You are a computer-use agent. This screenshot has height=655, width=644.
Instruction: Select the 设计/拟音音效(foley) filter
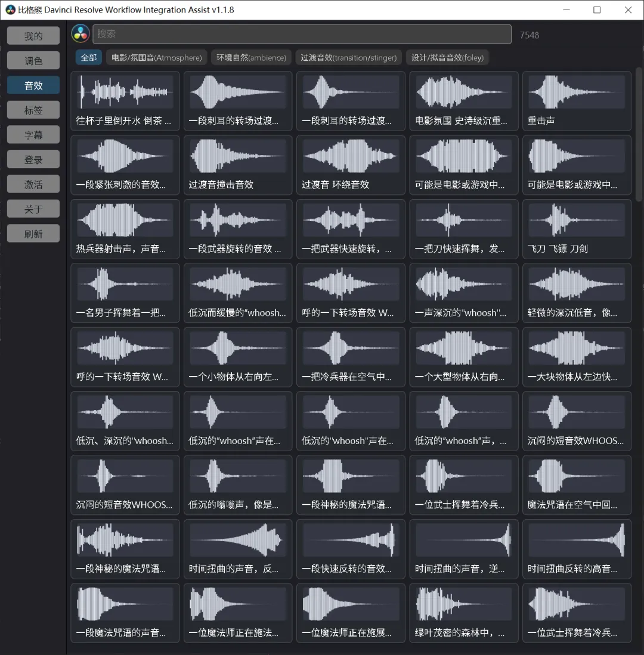[x=447, y=58]
